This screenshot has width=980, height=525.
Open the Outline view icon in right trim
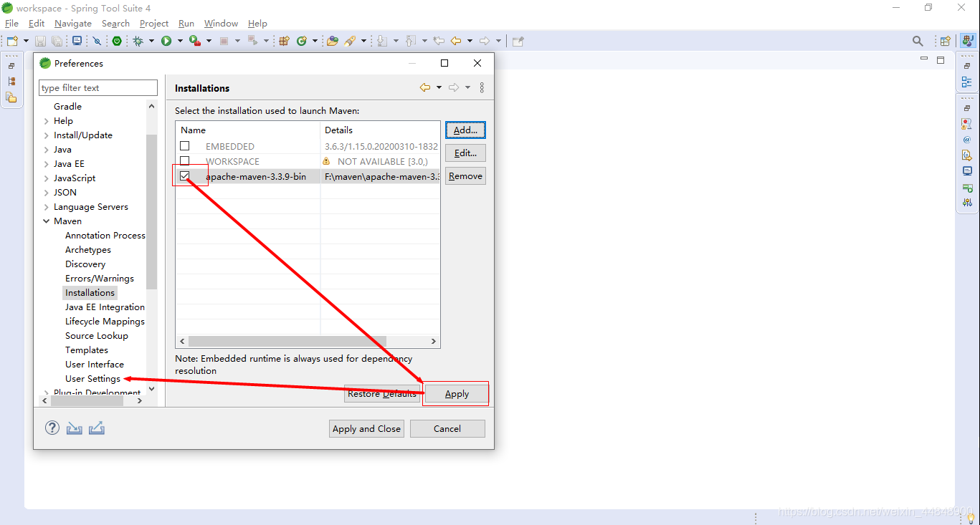coord(967,82)
